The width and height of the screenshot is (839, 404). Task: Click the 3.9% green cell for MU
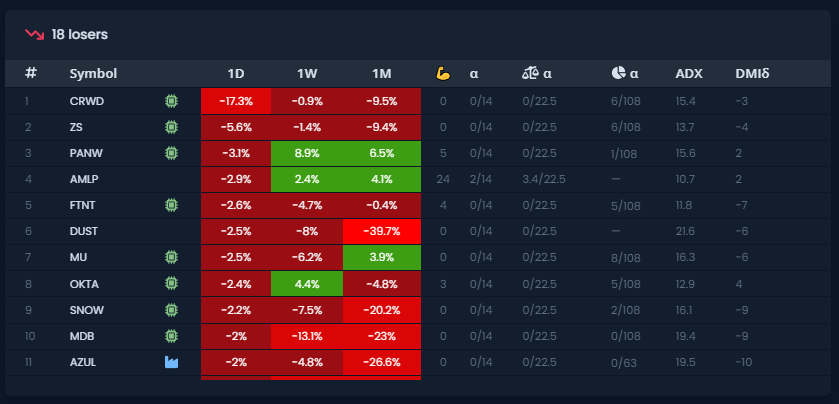(382, 258)
